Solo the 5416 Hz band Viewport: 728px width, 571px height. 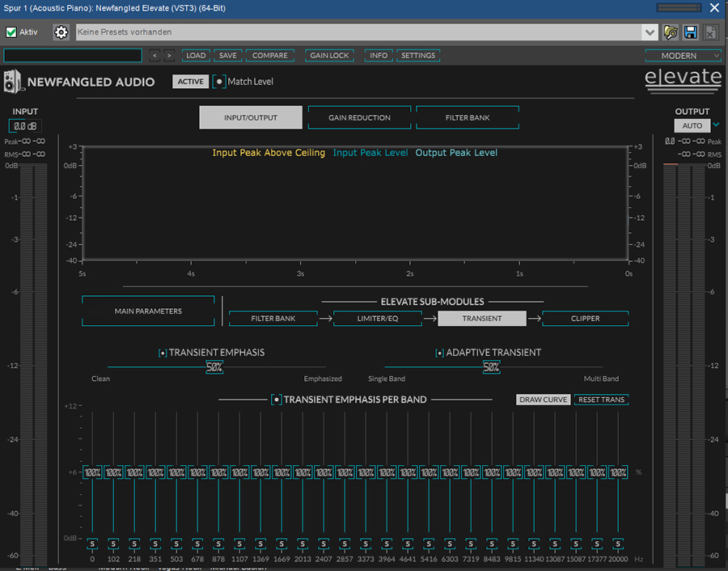pos(429,544)
